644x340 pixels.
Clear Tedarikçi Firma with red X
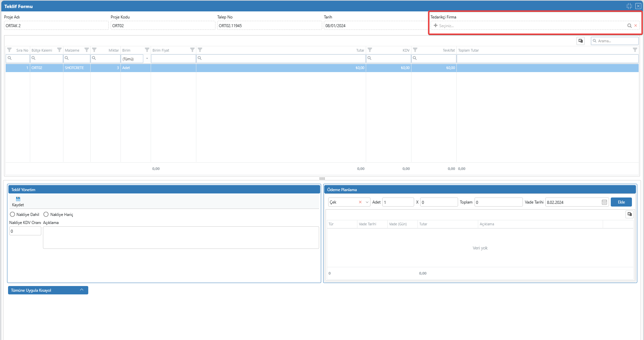tap(636, 26)
